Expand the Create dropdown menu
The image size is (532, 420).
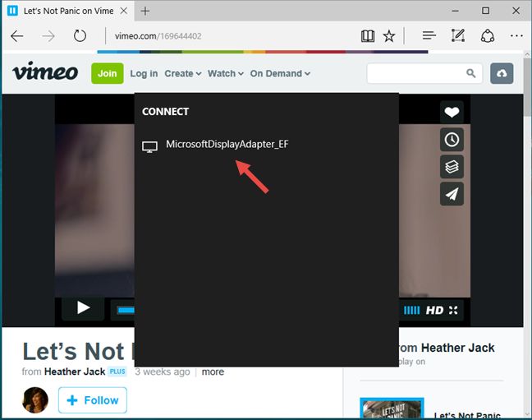(x=183, y=73)
